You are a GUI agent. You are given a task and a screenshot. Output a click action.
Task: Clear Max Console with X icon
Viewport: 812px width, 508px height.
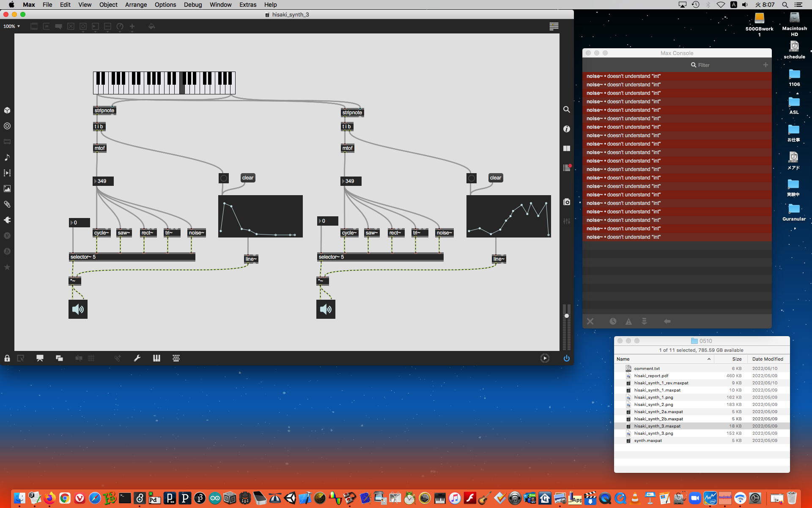pos(590,321)
